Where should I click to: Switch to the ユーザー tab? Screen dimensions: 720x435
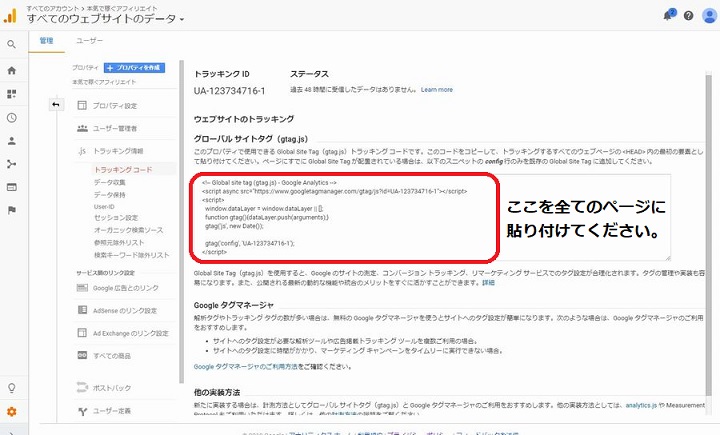click(89, 41)
